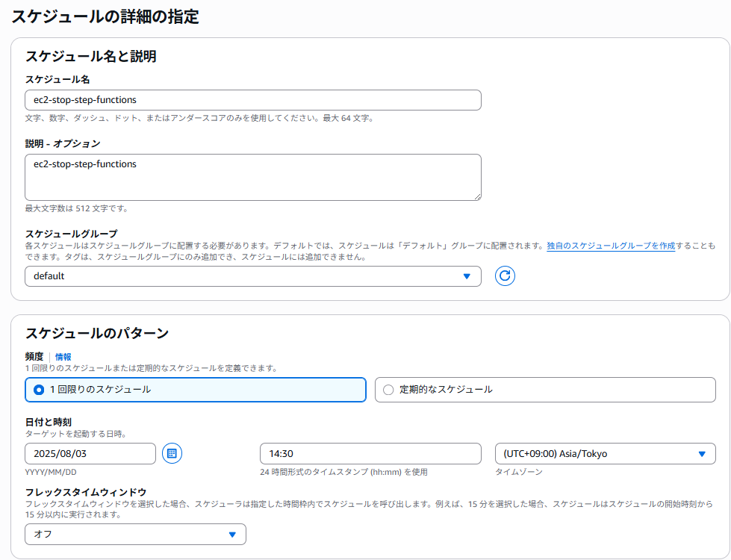731x560 pixels.
Task: Open the 独自のスケジュールグループを作成 link
Action: [x=610, y=246]
